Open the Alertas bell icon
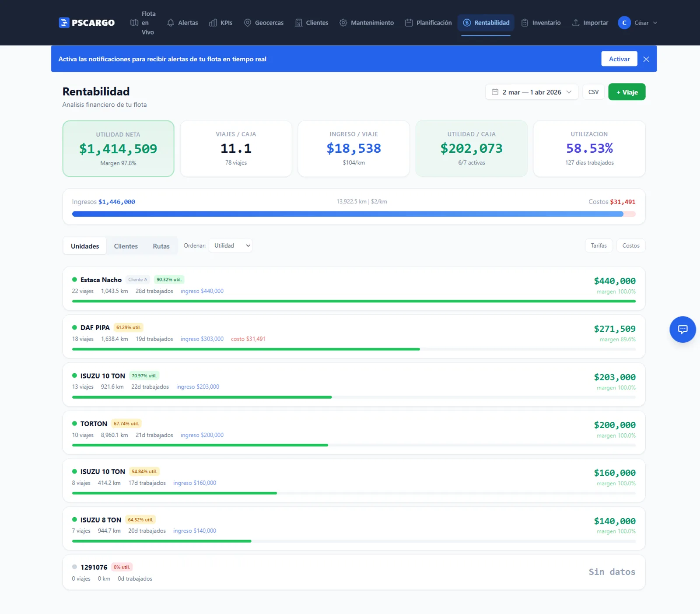Image resolution: width=700 pixels, height=614 pixels. (171, 23)
